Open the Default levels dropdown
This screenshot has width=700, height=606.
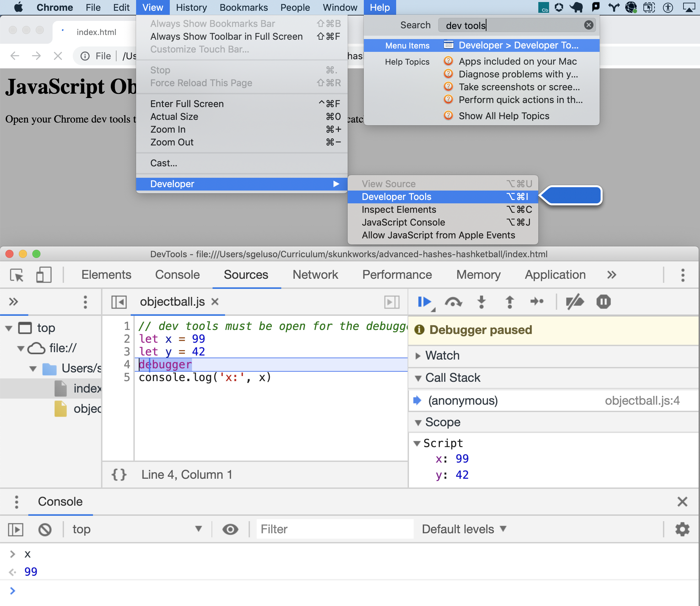tap(464, 529)
